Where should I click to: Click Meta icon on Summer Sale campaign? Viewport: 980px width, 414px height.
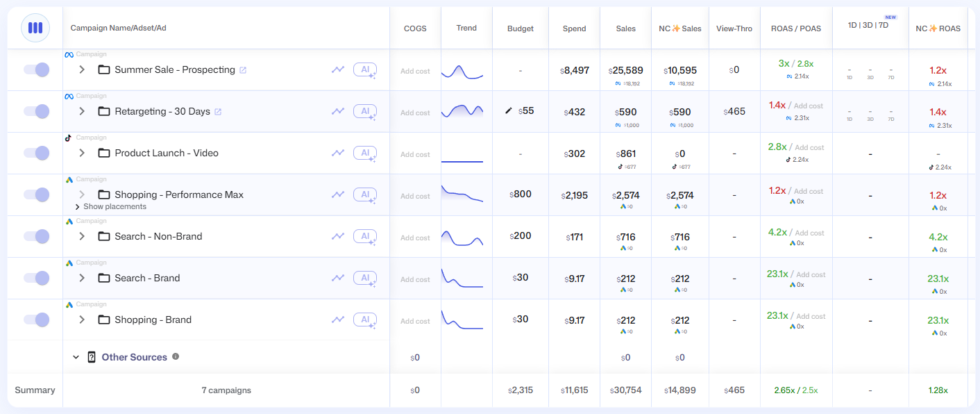[69, 54]
